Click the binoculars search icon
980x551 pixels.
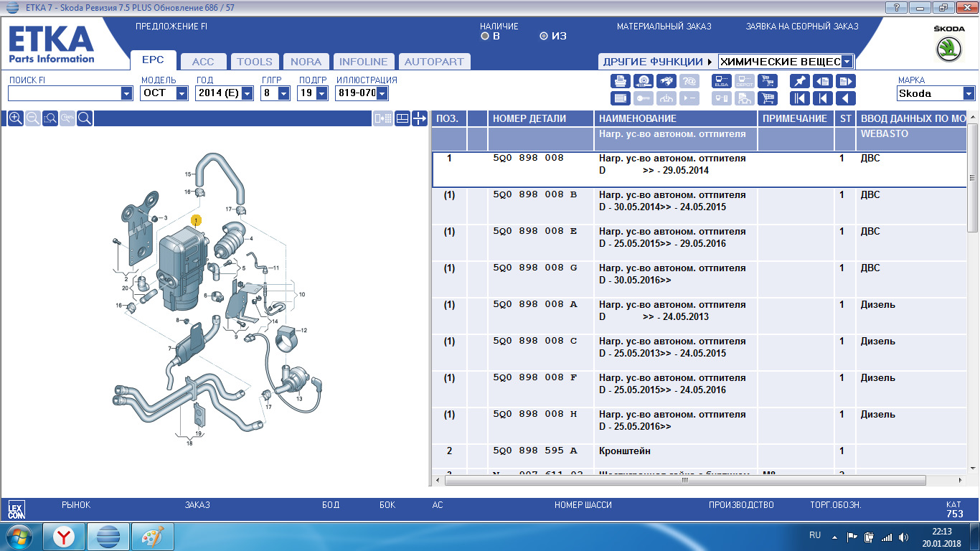pyautogui.click(x=666, y=81)
